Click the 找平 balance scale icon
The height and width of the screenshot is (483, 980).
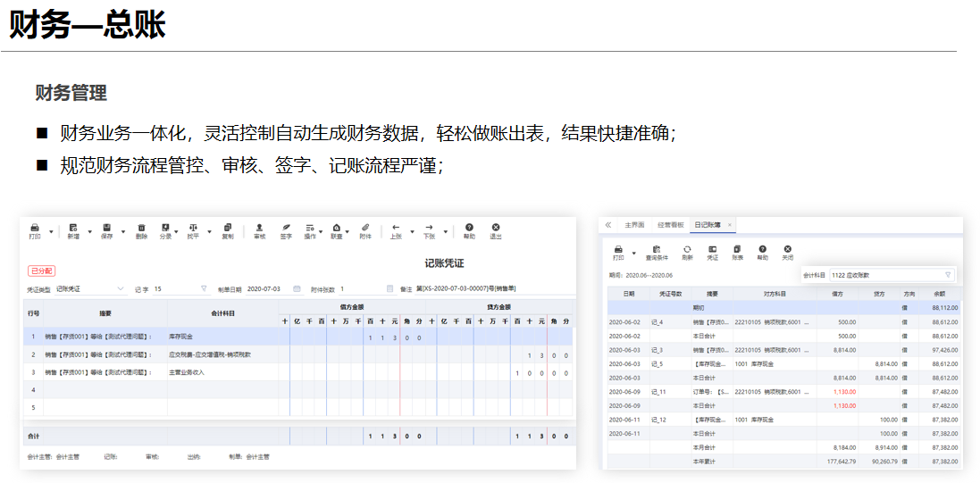point(193,228)
